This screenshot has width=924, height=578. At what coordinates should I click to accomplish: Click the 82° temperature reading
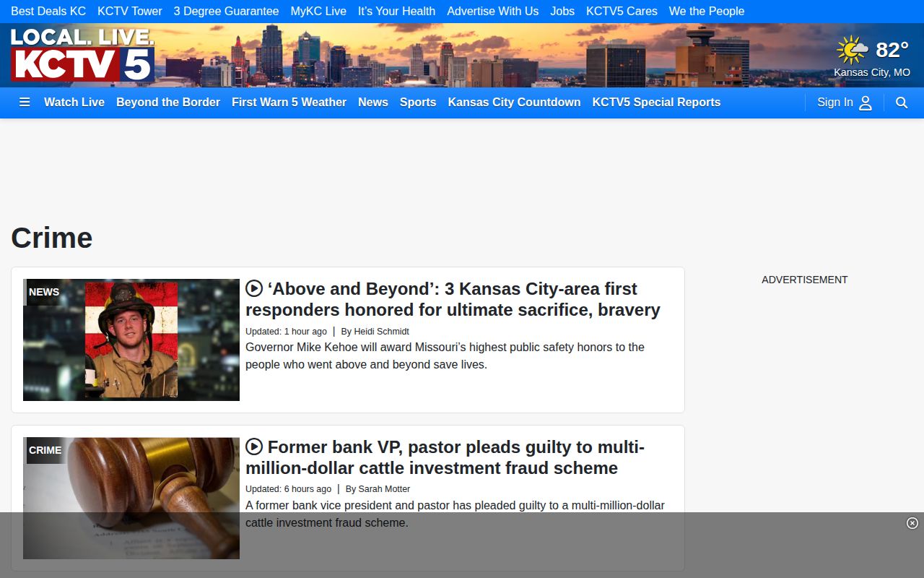892,50
